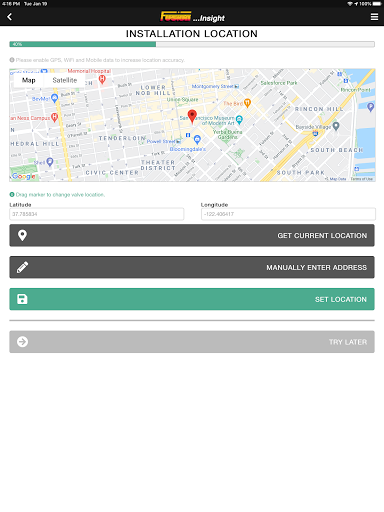384x512 pixels.
Task: Tap the Insight logo in the header
Action: pyautogui.click(x=192, y=17)
